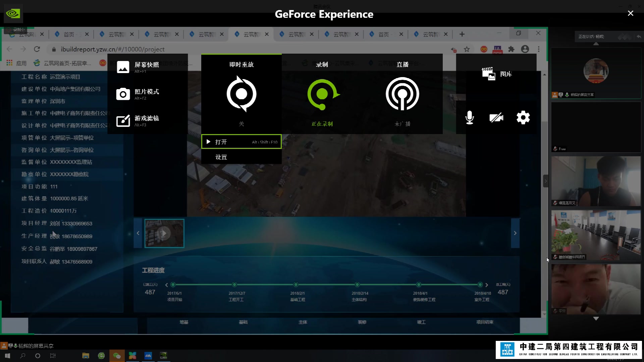Open the 云筑网首页-拓展幸 bookmark

[x=63, y=63]
